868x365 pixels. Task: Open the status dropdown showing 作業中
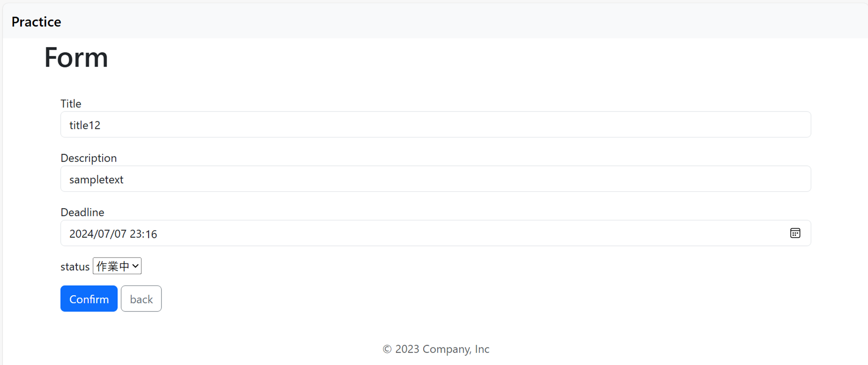[116, 266]
